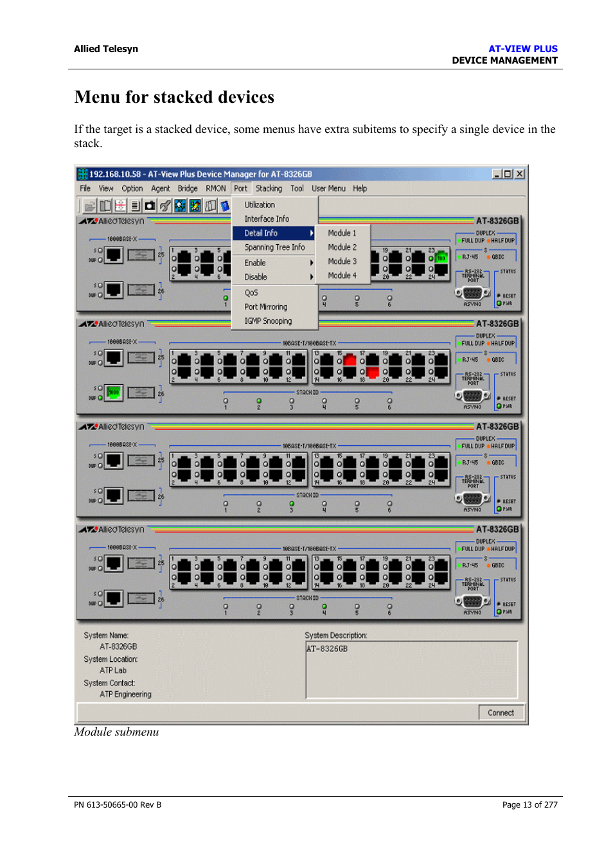Maximize the Device Manager window
This screenshot has width=613, height=868.
click(508, 173)
